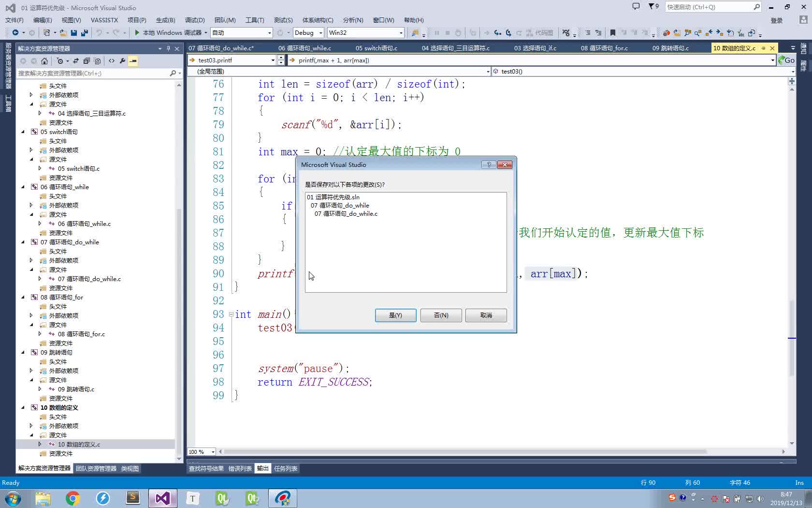The height and width of the screenshot is (508, 812).
Task: Toggle auto-hide pin on Solution Explorer panel
Action: [168, 48]
